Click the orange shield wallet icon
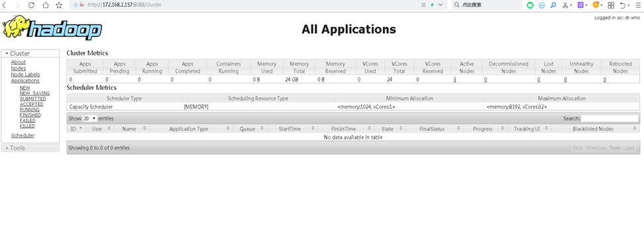Viewport: 644px width, 246px height. click(596, 5)
